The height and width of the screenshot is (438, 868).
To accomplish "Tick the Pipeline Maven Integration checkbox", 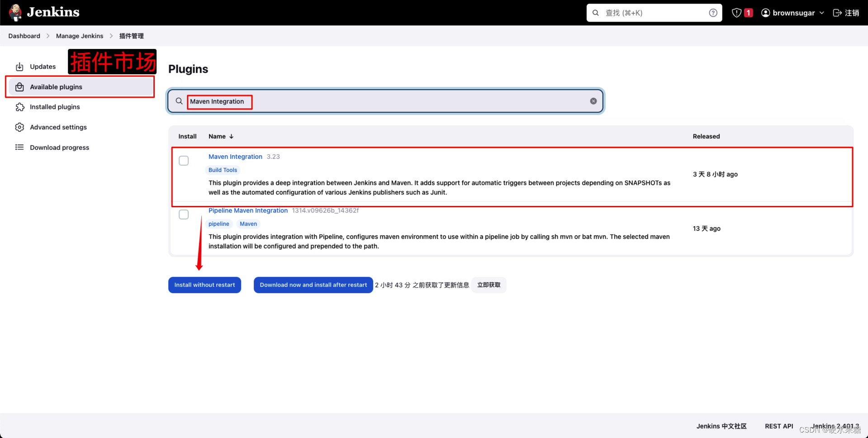I will pyautogui.click(x=184, y=214).
